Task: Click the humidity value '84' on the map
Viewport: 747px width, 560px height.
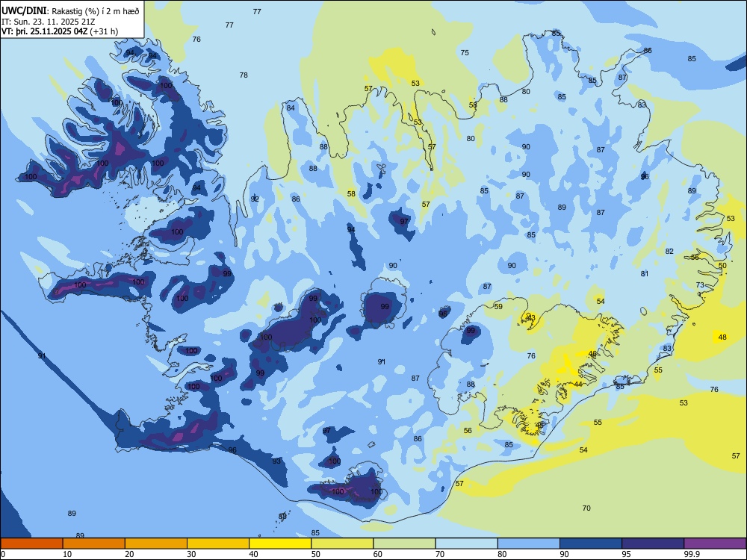Action: click(291, 108)
